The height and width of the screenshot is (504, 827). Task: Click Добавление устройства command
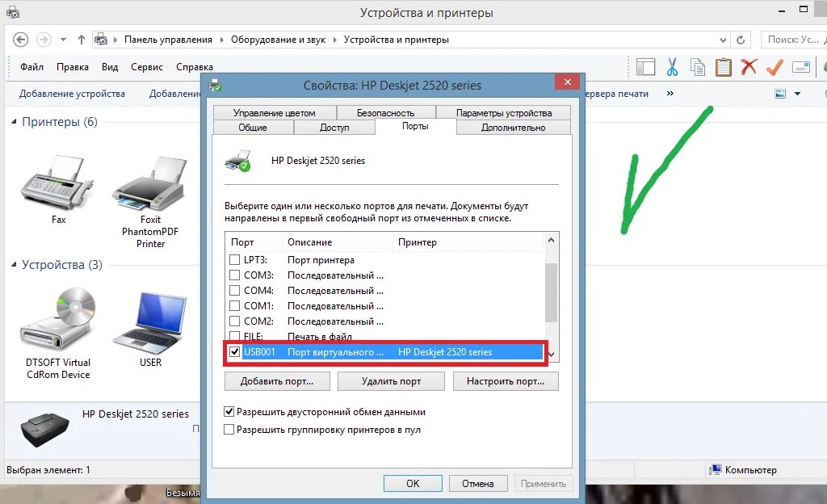[72, 94]
